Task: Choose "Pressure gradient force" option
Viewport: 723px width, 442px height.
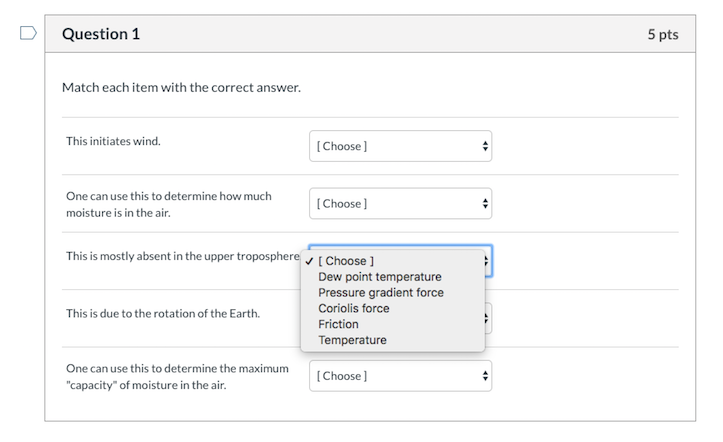Action: tap(392, 293)
